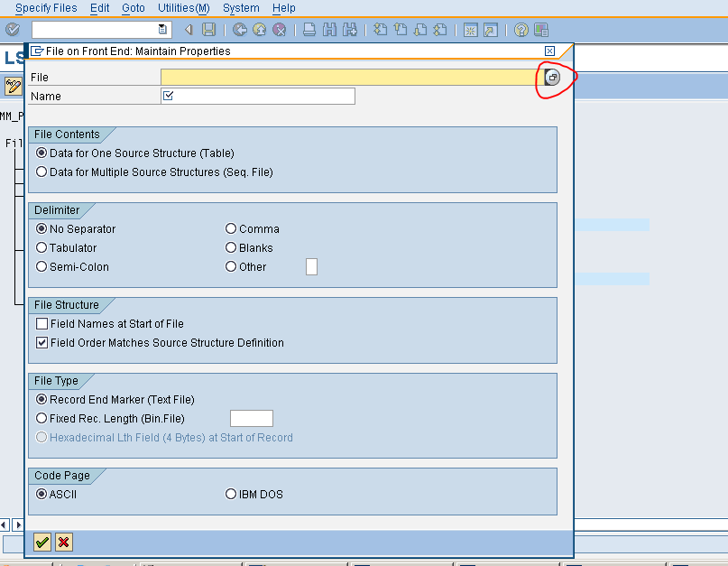Open the file browse icon circled in red
Screen dimensions: 728x566
click(x=552, y=78)
